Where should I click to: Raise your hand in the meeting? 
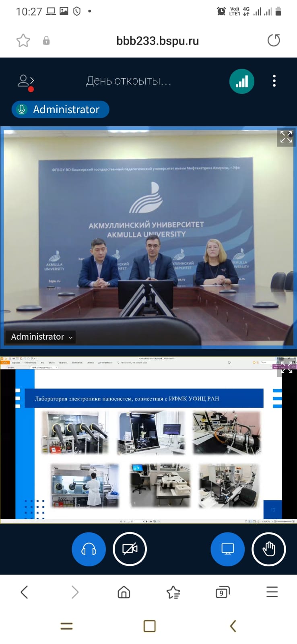click(268, 549)
